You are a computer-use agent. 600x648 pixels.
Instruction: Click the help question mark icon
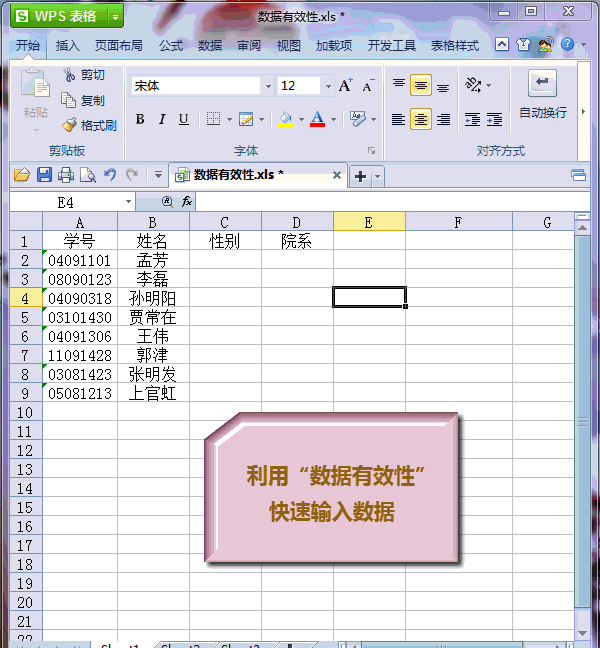[x=567, y=44]
